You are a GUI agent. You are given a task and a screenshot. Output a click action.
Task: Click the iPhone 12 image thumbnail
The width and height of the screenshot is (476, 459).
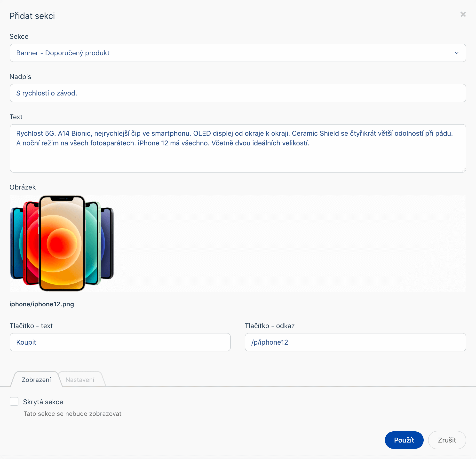pyautogui.click(x=62, y=243)
